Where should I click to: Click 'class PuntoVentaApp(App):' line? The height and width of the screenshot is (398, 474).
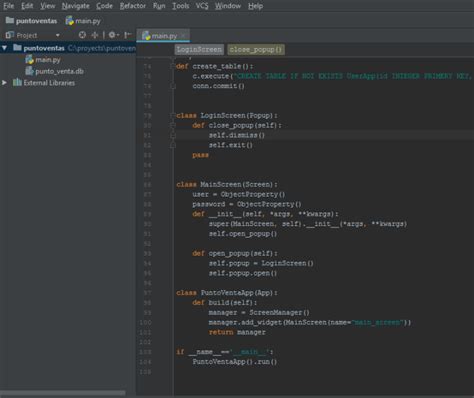(227, 293)
